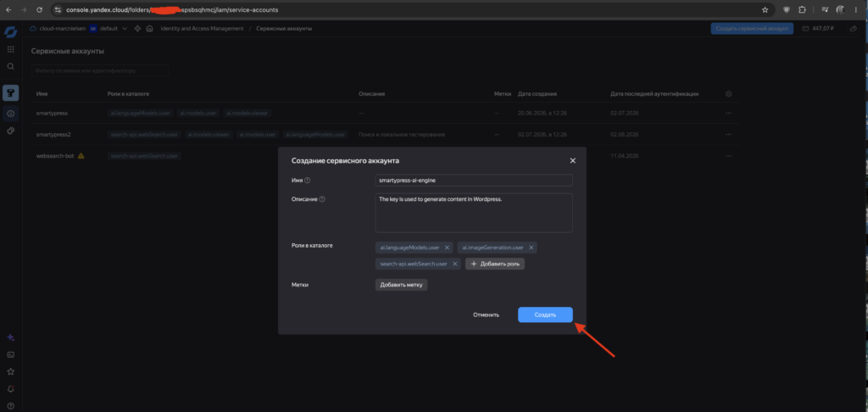This screenshot has height=412, width=868.
Task: Click the Сервисные аккаунты breadcrumb
Action: tap(284, 28)
